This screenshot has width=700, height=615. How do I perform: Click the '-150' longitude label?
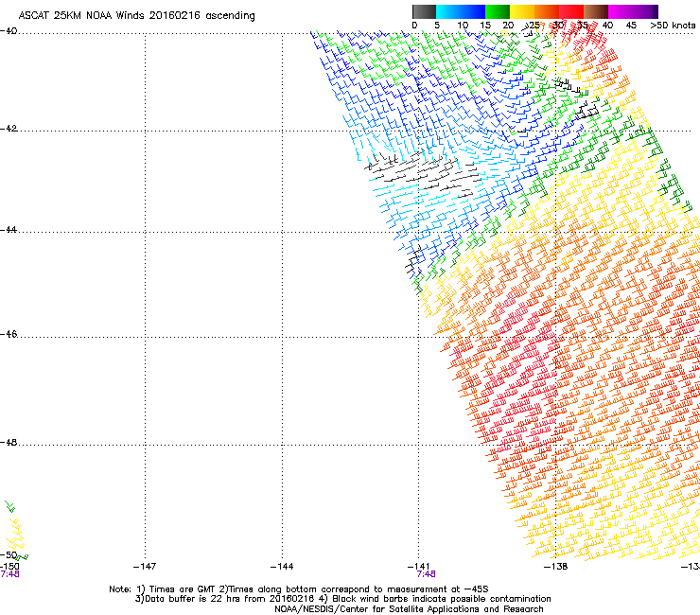(9, 567)
